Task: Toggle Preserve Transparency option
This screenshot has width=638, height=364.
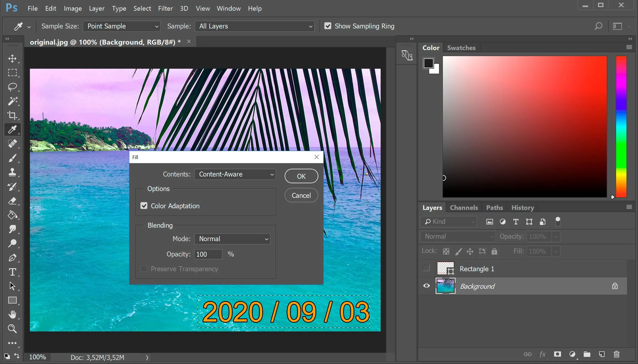Action: point(144,269)
